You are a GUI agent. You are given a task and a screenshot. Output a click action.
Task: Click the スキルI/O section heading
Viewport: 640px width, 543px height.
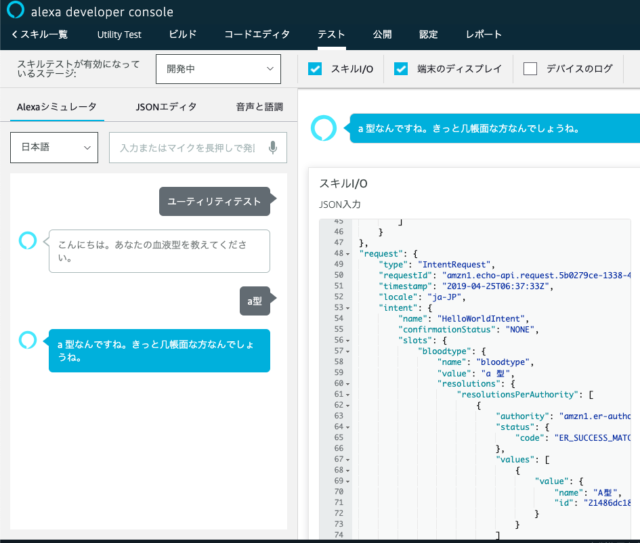coord(343,184)
